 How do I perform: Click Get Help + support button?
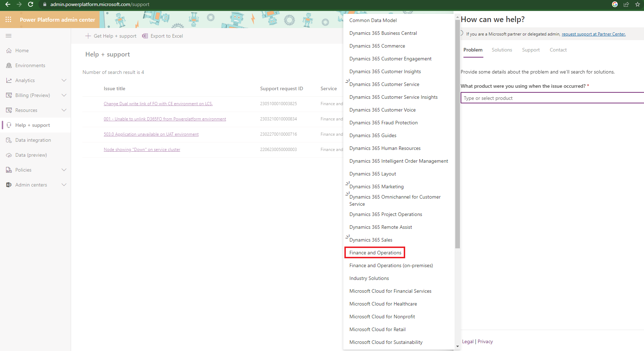tap(111, 36)
